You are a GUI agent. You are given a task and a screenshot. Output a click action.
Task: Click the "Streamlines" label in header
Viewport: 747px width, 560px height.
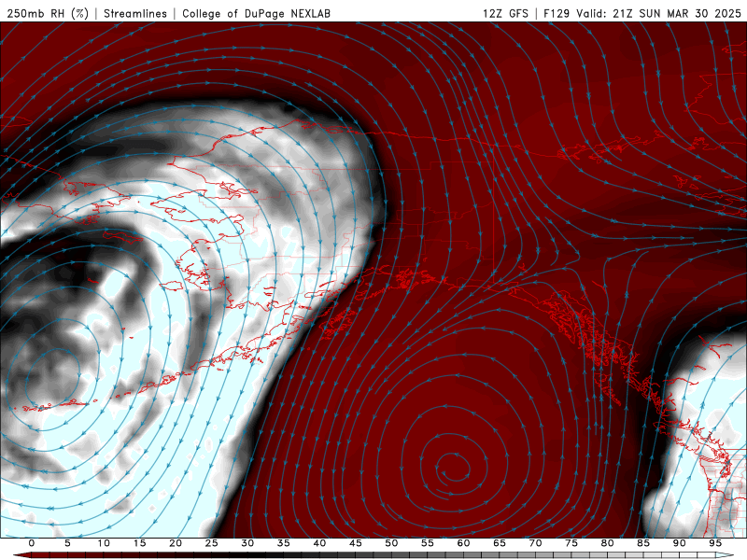pyautogui.click(x=135, y=13)
